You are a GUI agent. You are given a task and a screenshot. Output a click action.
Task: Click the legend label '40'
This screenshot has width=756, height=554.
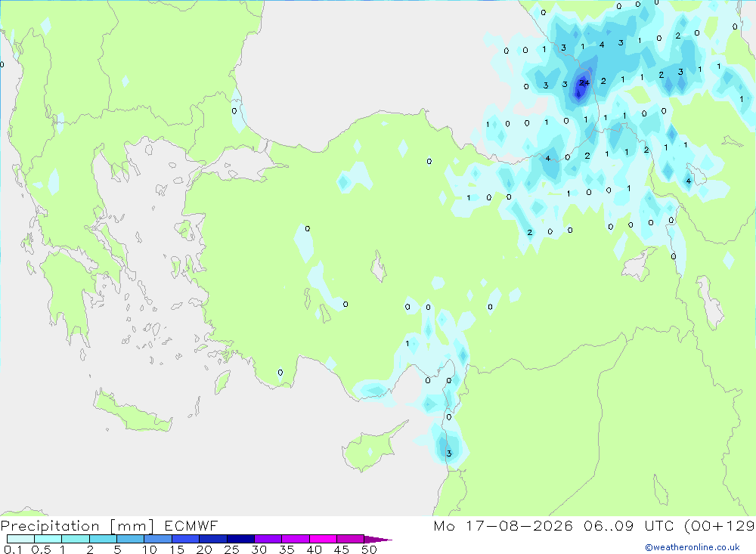314,549
